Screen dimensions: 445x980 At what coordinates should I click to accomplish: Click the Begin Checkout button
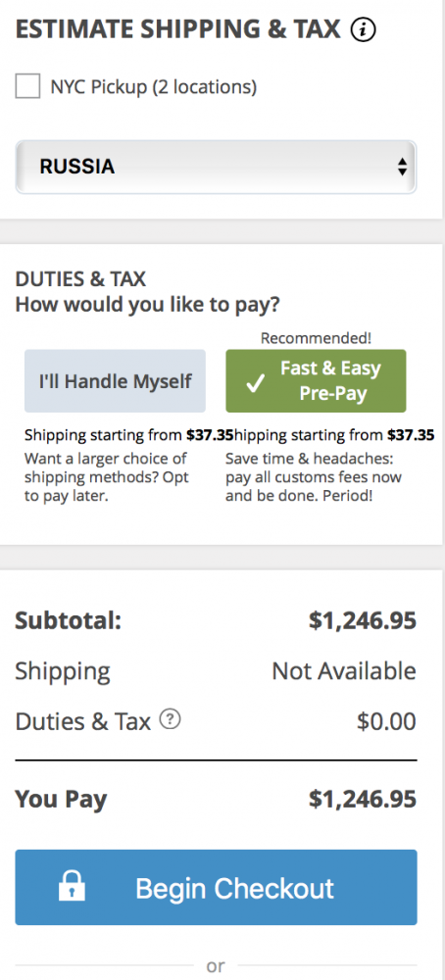coord(216,887)
